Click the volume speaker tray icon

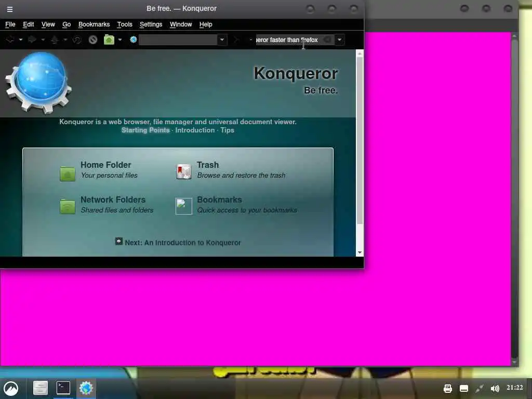point(495,389)
